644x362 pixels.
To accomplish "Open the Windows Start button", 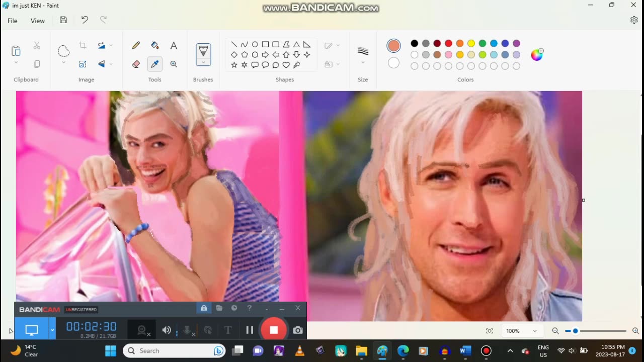I will pos(111,351).
